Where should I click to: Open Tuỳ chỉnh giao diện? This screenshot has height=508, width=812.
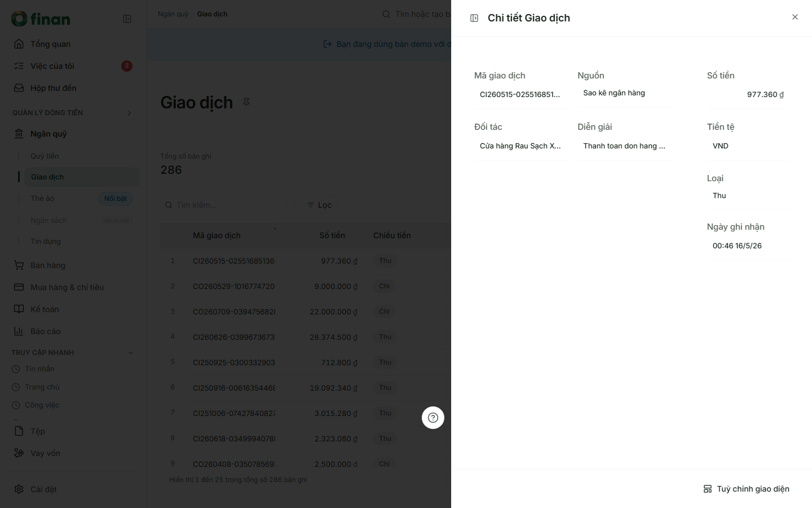(746, 489)
